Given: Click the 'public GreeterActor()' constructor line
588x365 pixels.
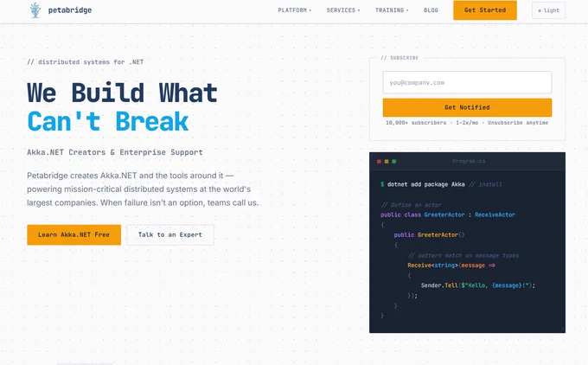Looking at the screenshot, I should click(x=429, y=235).
